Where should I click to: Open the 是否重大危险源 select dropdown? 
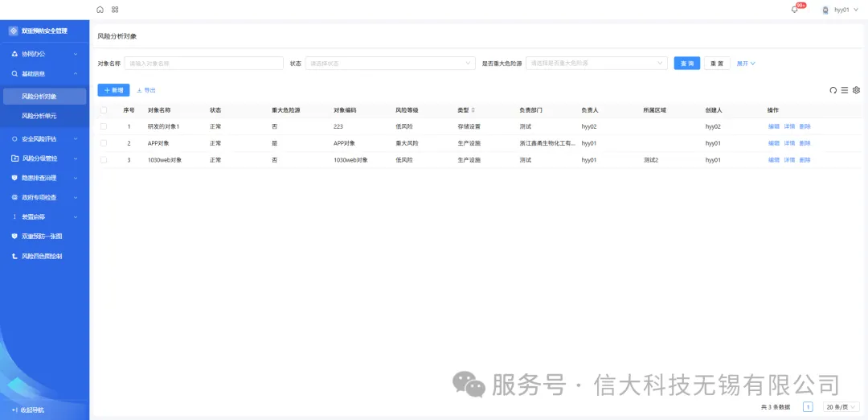pyautogui.click(x=596, y=64)
